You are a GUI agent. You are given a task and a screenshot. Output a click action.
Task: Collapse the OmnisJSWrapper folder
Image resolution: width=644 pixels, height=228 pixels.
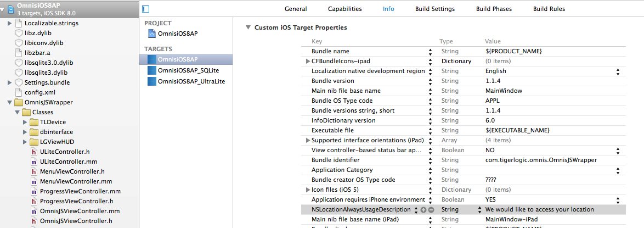10,102
